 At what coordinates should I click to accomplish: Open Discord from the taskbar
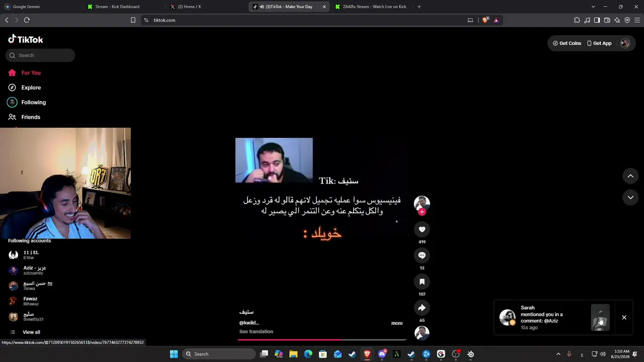point(382,354)
